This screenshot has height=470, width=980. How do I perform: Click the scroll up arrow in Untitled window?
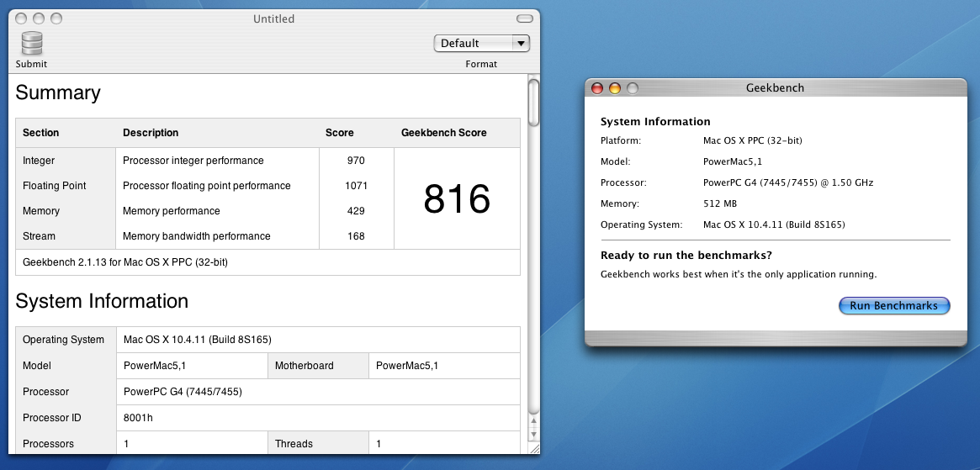pos(533,421)
